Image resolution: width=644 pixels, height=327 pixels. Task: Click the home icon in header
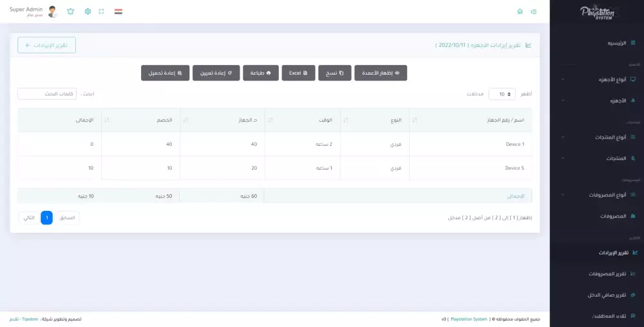tap(520, 12)
